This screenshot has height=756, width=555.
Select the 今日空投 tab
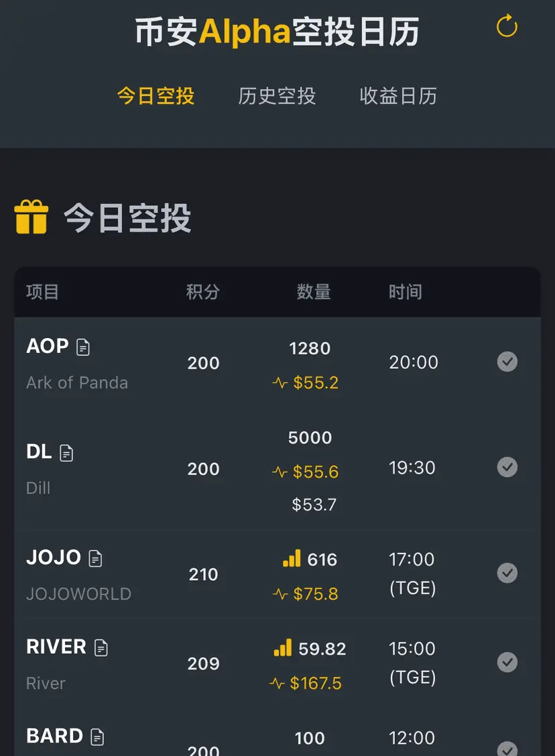point(156,96)
